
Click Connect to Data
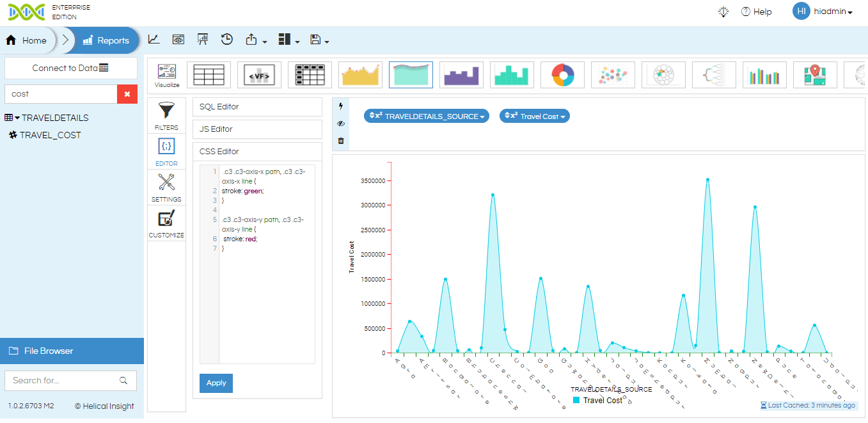coord(71,68)
